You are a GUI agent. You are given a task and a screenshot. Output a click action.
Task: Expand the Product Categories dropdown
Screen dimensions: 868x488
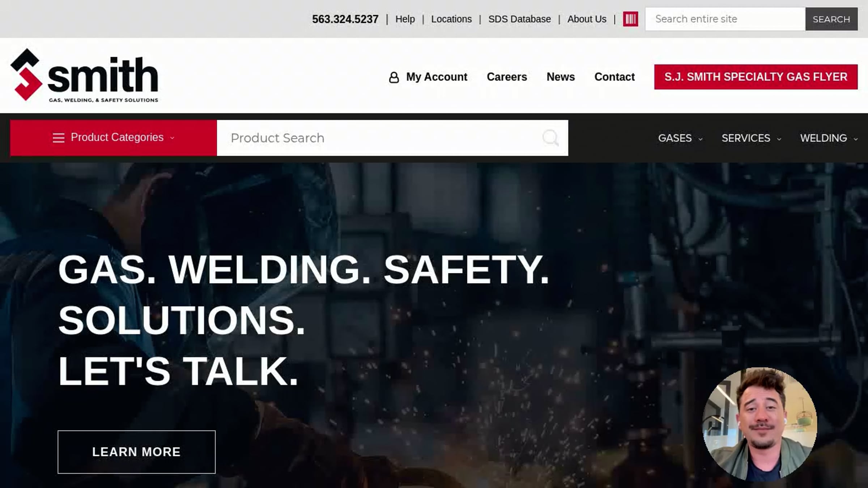point(113,138)
